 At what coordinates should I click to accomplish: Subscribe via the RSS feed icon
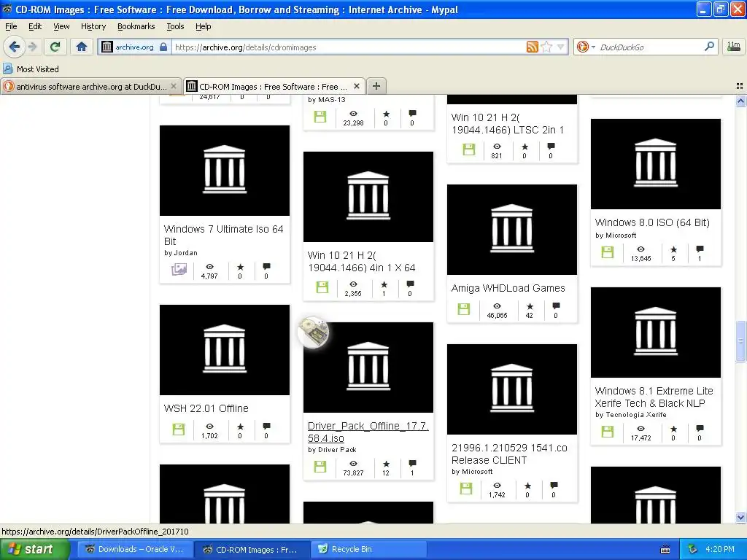532,47
